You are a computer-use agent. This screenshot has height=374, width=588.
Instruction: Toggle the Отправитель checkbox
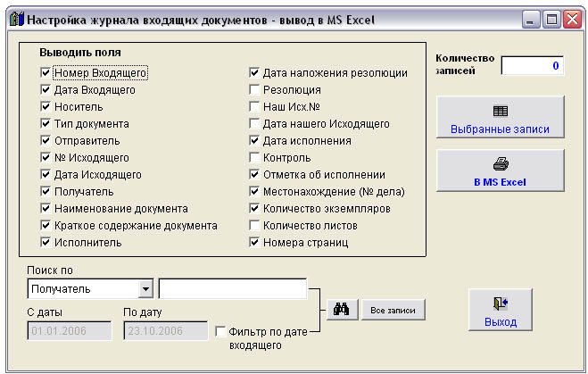click(46, 140)
